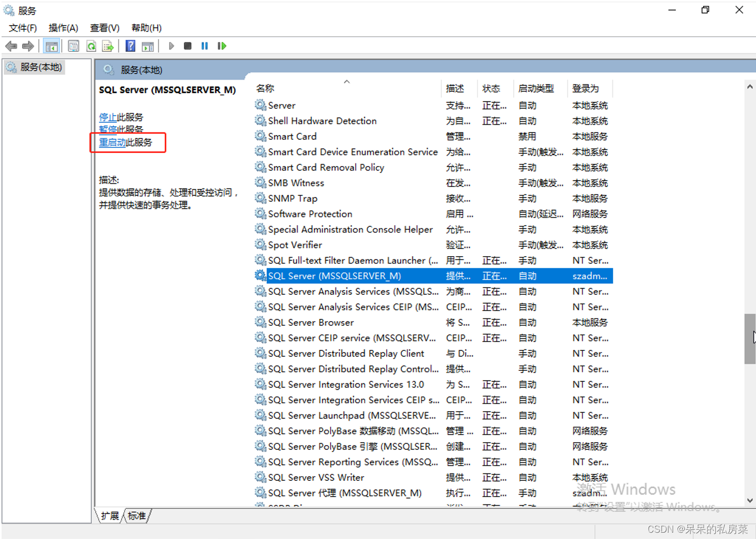Click the 暂停 service link
Screen dimensions: 756x539
click(x=108, y=129)
